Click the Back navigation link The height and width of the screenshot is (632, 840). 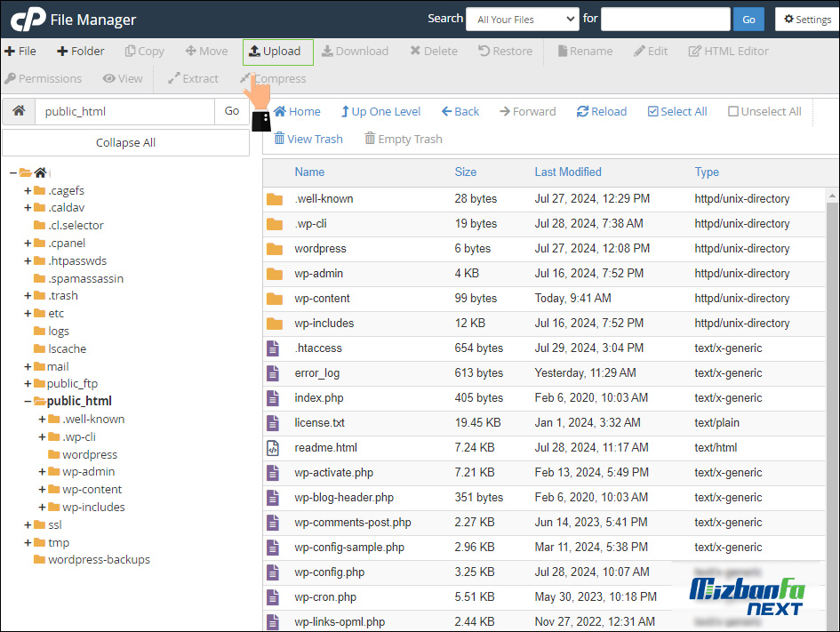tap(460, 111)
